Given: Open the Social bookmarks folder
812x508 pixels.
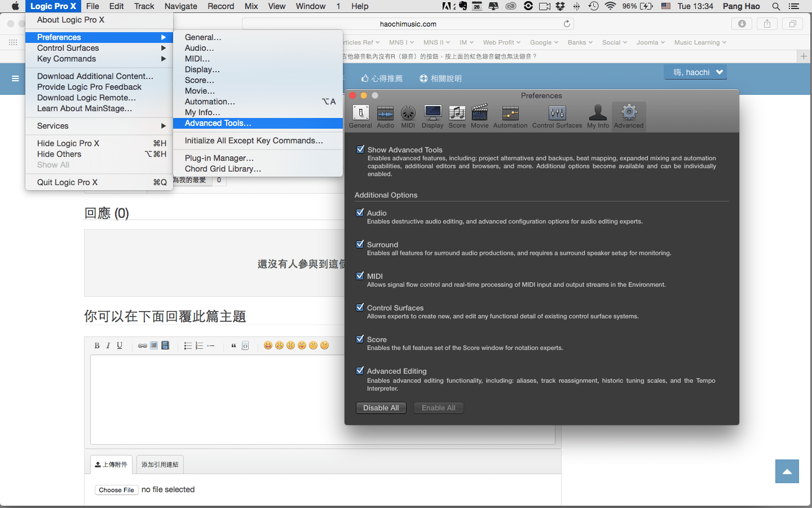Looking at the screenshot, I should [614, 42].
